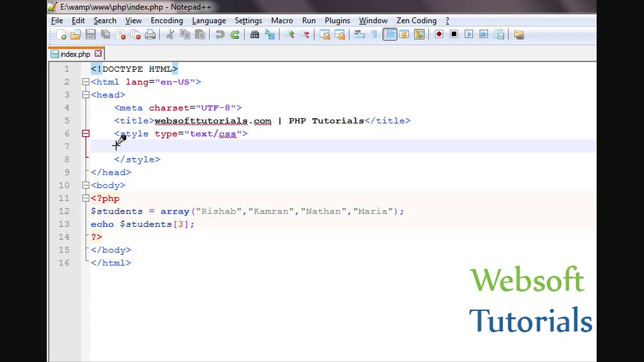Click the New file toolbar icon

[x=61, y=35]
